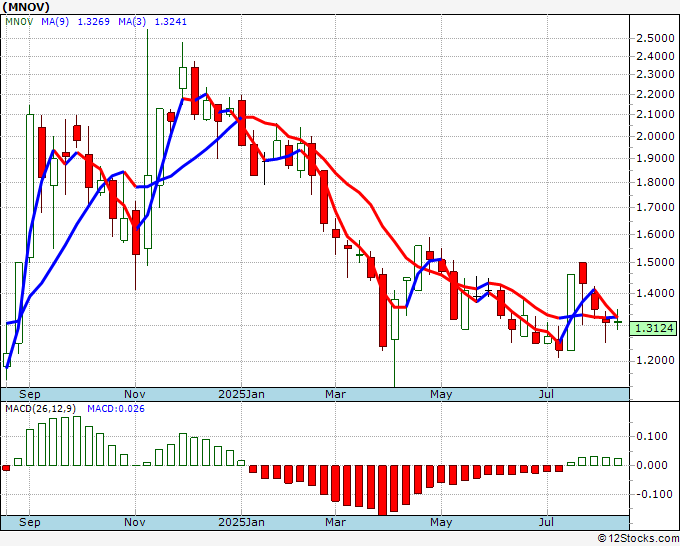Click the current price tag 1.3124

coord(654,328)
